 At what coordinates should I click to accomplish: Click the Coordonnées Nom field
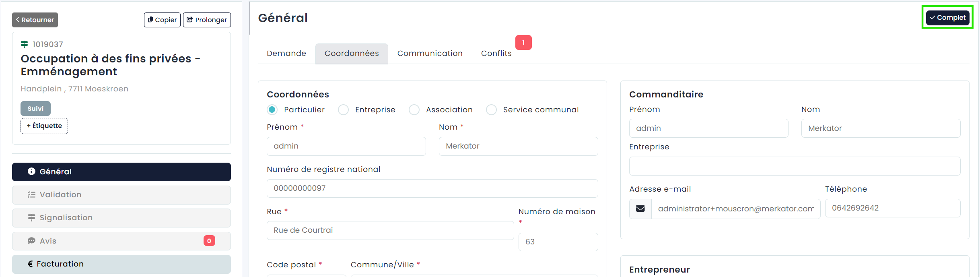519,146
